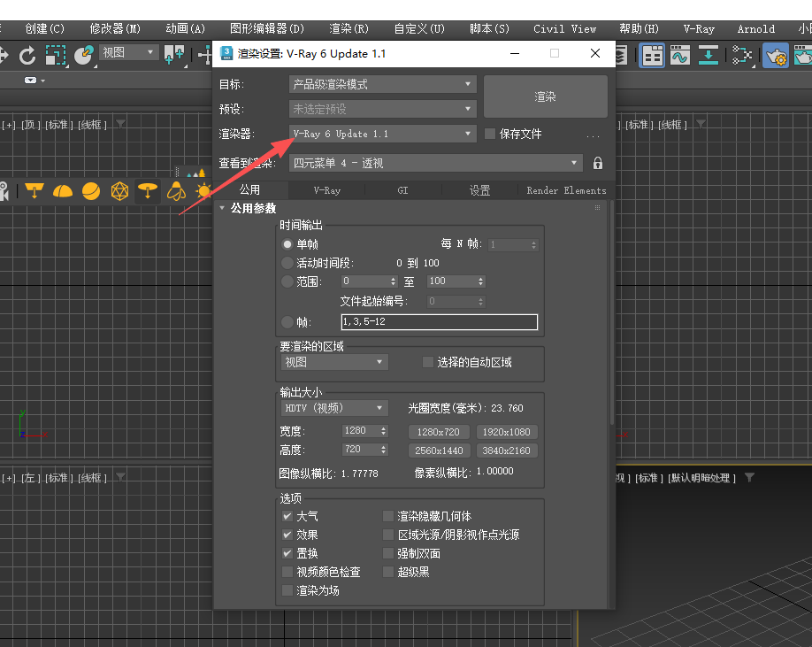Click filter funnel in top viewport label
812x647 pixels.
tap(120, 124)
